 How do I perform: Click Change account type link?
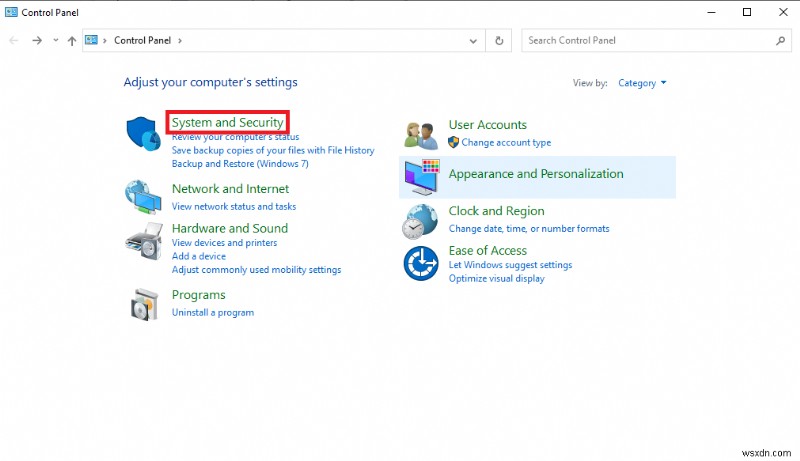click(x=506, y=142)
